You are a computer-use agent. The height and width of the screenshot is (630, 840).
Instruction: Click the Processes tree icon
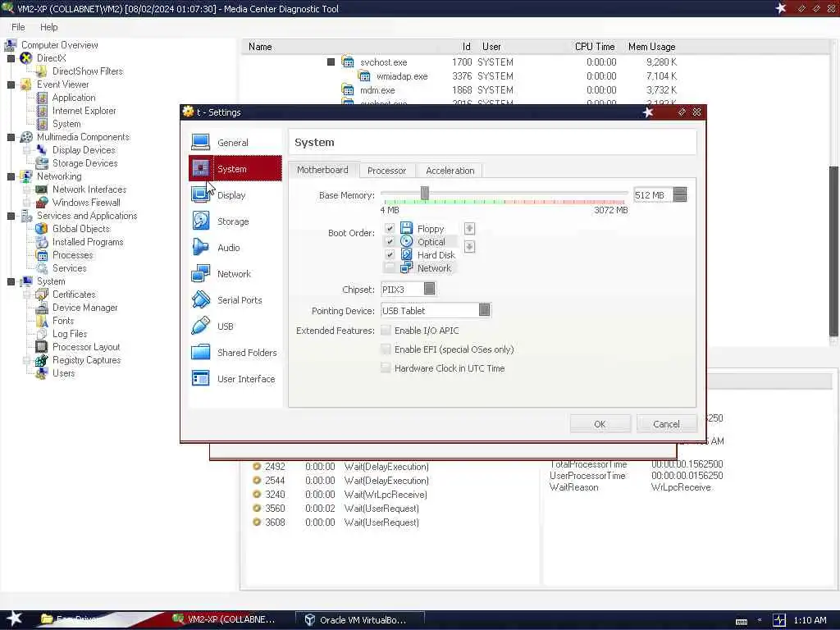point(42,255)
